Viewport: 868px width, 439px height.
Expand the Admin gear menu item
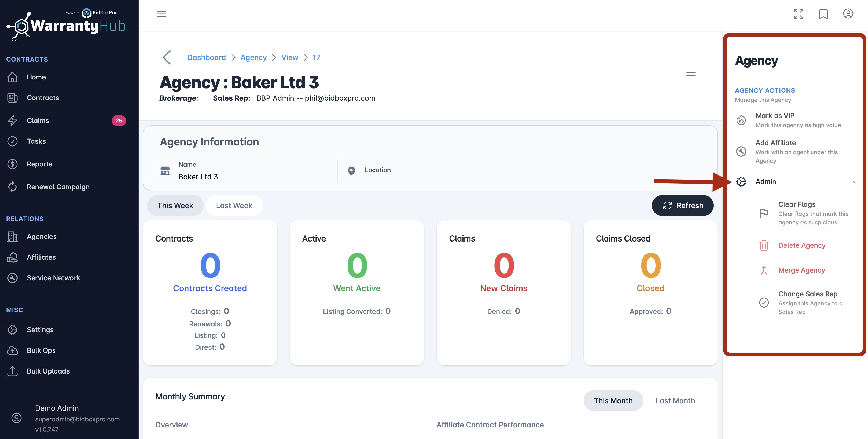tap(765, 182)
